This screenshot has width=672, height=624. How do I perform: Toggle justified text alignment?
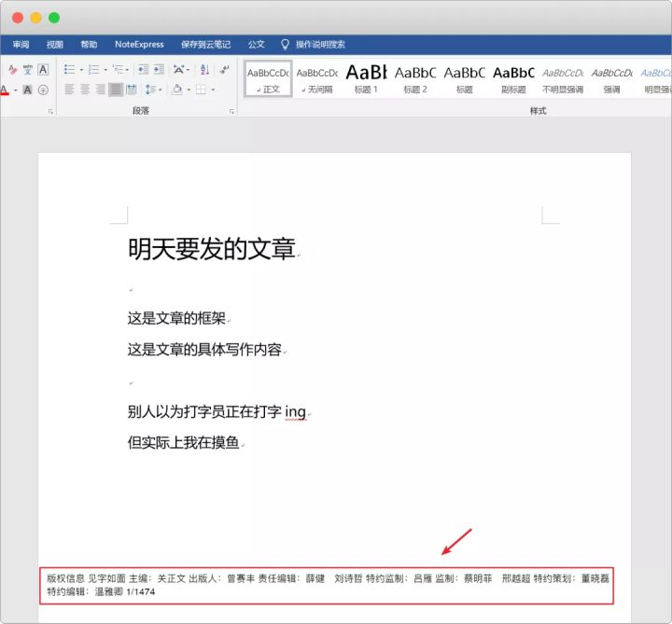pos(116,90)
